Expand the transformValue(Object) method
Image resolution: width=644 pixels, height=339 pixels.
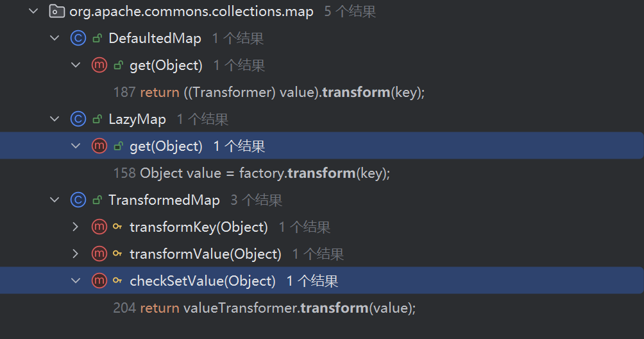[x=76, y=254]
